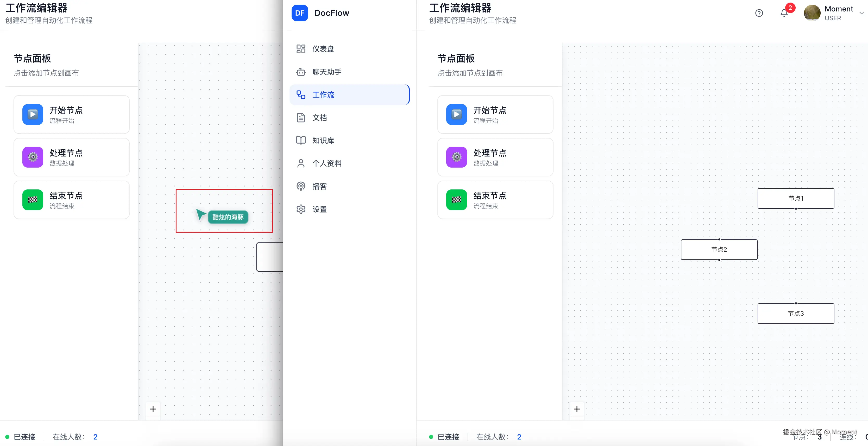The height and width of the screenshot is (446, 868).
Task: Open the 知识库 knowledge base
Action: pos(323,141)
